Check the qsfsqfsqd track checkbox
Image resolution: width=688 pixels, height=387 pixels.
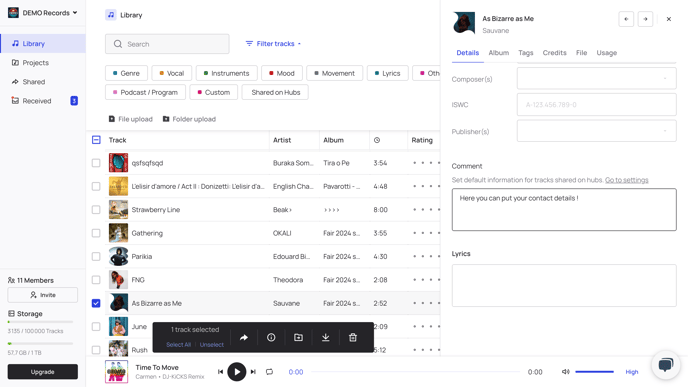click(x=96, y=163)
